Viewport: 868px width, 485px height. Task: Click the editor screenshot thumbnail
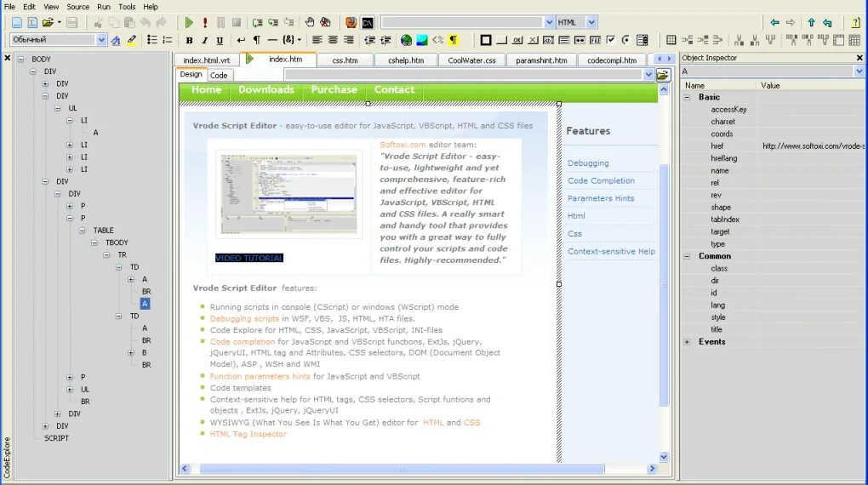pos(288,194)
